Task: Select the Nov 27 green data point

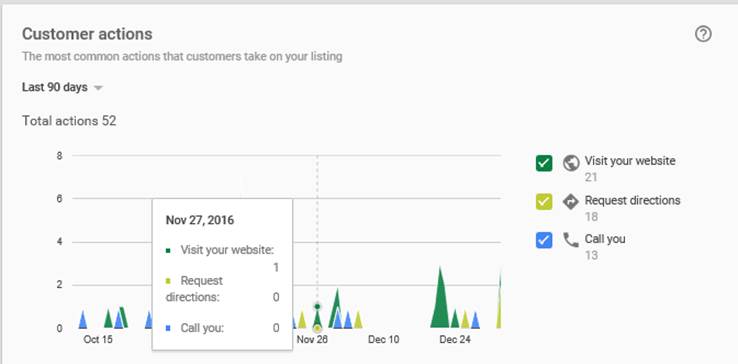Action: pos(317,307)
